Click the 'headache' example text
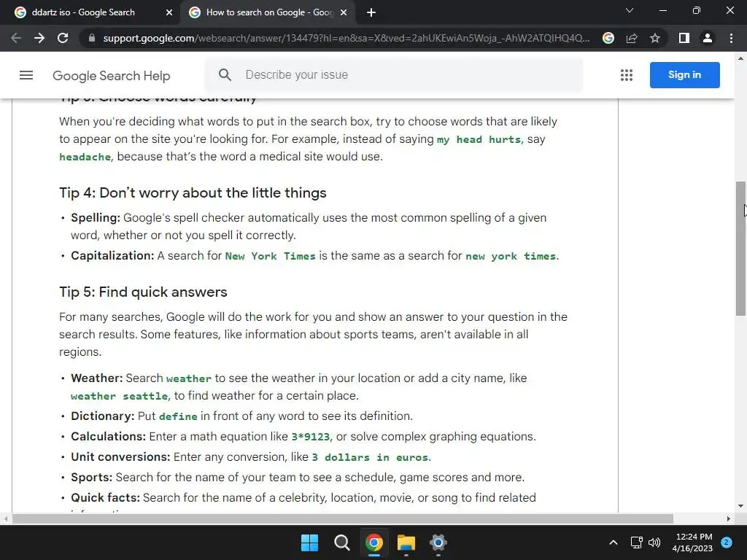This screenshot has height=560, width=747. point(85,157)
